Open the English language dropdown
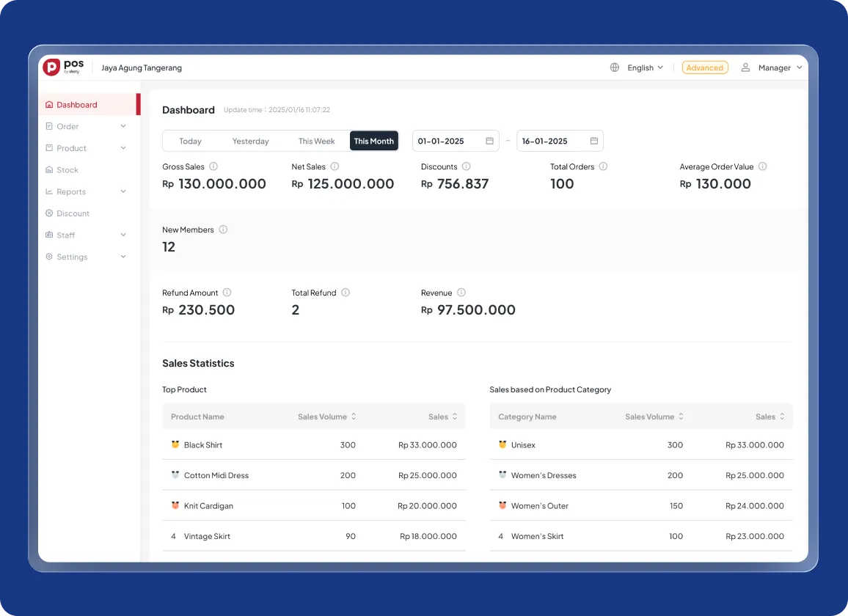The image size is (848, 616). point(645,67)
